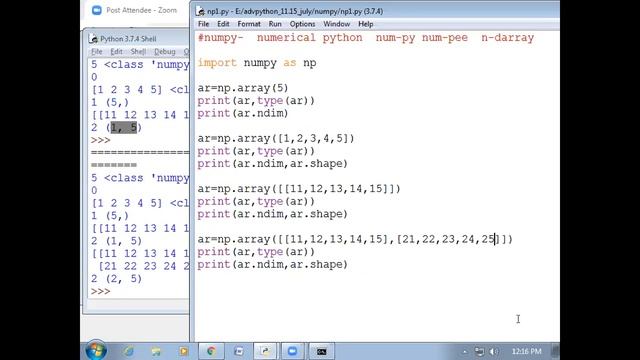Open the Format menu in editor
This screenshot has width=640, height=360.
(x=249, y=24)
